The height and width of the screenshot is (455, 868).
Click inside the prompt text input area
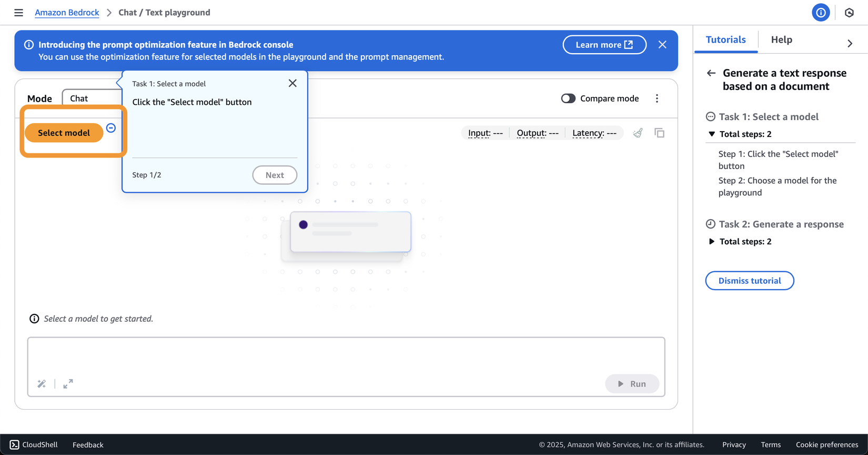[346, 355]
